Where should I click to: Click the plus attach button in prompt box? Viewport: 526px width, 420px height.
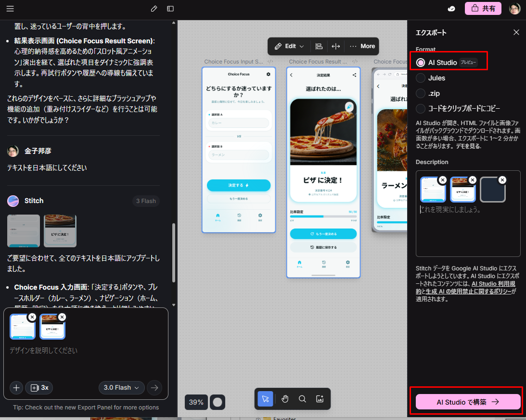16,387
